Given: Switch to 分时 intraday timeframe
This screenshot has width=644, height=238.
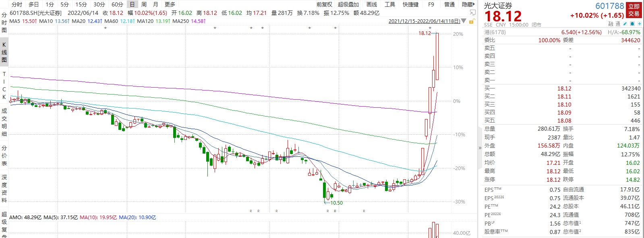Looking at the screenshot, I should click(17, 4).
